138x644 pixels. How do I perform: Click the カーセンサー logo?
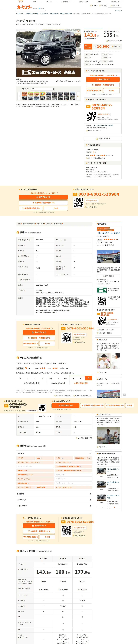(x=25, y=7)
